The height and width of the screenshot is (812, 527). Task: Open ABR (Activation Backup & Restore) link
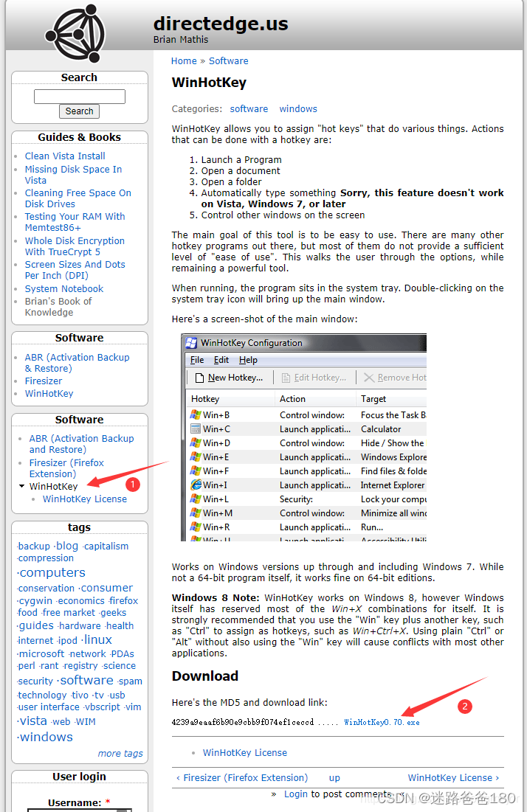tap(77, 363)
